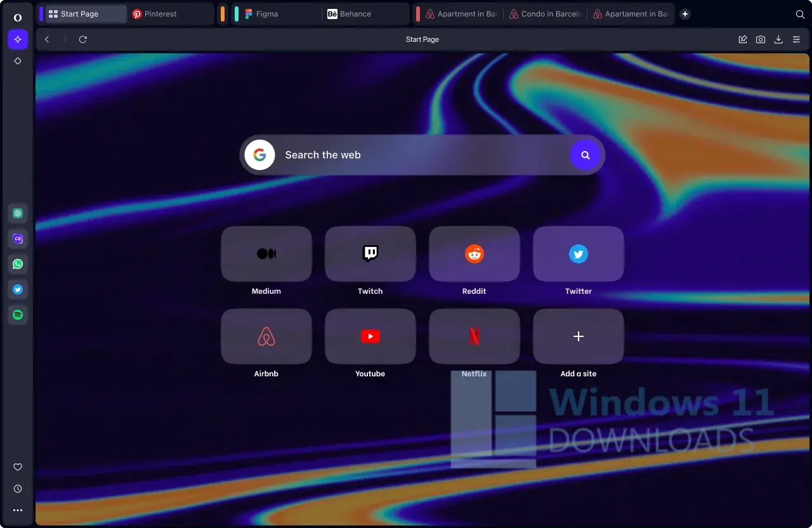Open the downloads icon
The width and height of the screenshot is (812, 528).
click(x=778, y=39)
